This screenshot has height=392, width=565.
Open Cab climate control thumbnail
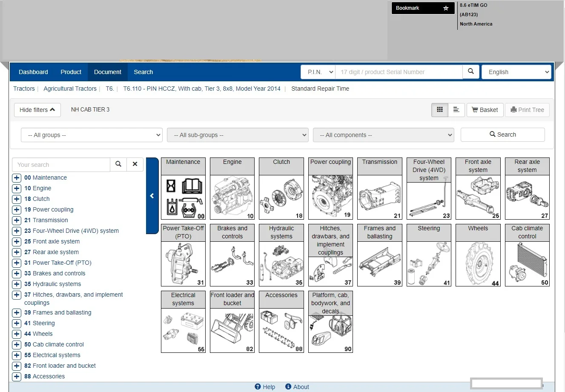tap(527, 255)
